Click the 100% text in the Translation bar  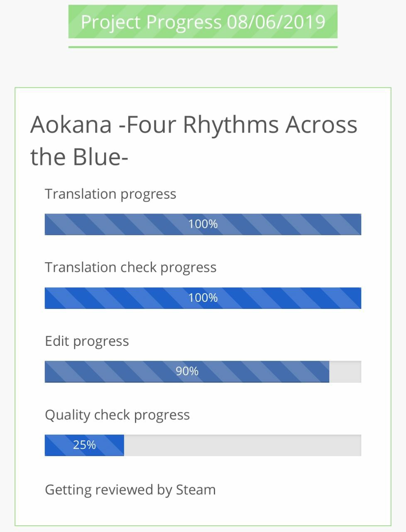click(203, 224)
